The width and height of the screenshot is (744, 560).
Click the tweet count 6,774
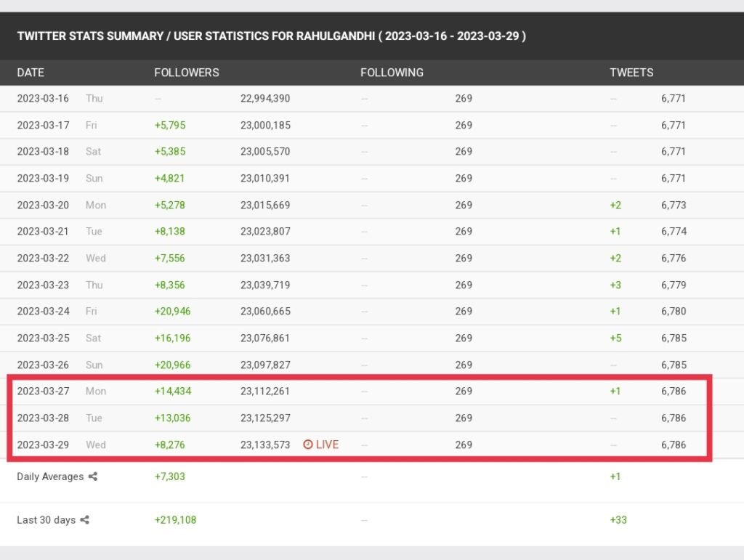[674, 232]
